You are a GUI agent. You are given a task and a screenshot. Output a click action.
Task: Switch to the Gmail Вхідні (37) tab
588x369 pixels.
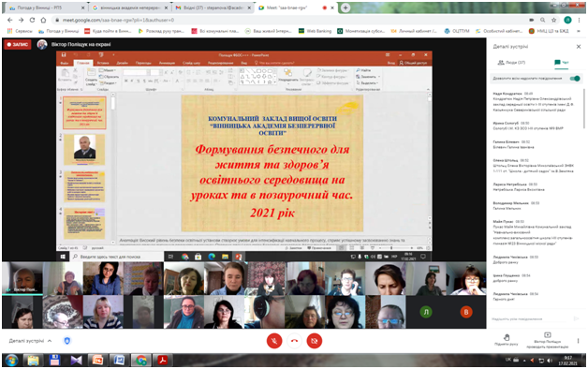213,7
